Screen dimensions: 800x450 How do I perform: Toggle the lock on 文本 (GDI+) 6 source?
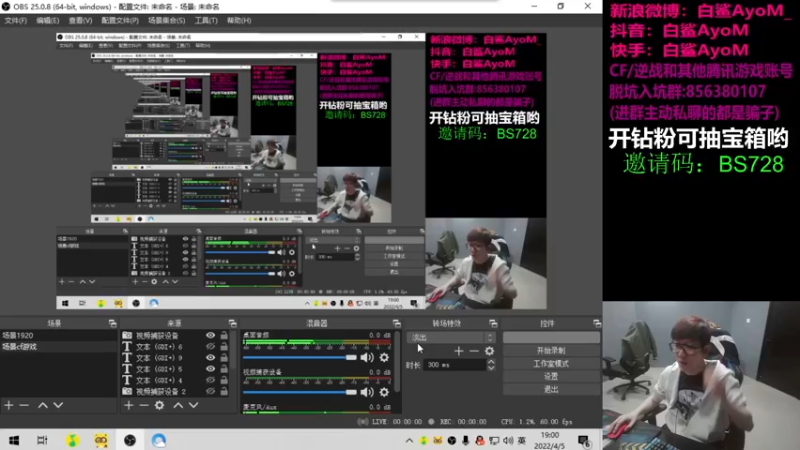[x=224, y=346]
